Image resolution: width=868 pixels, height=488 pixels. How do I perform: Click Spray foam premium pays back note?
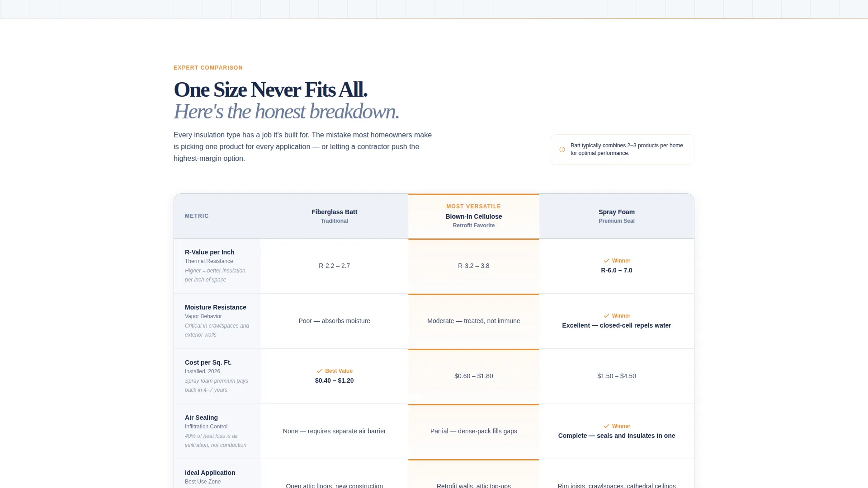(x=217, y=385)
